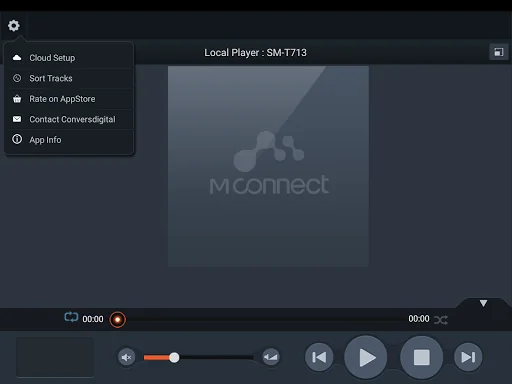Open App Info
The image size is (512, 384).
tap(69, 140)
